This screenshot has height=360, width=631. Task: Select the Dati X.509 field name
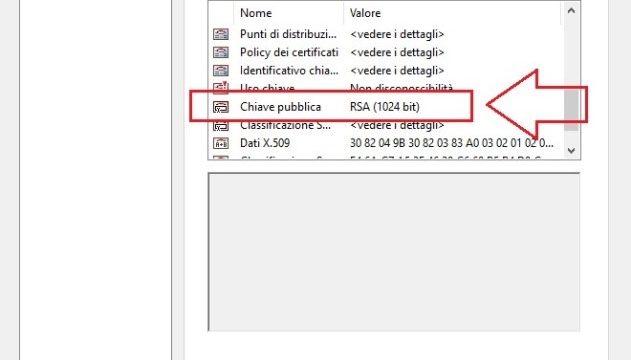tap(265, 143)
